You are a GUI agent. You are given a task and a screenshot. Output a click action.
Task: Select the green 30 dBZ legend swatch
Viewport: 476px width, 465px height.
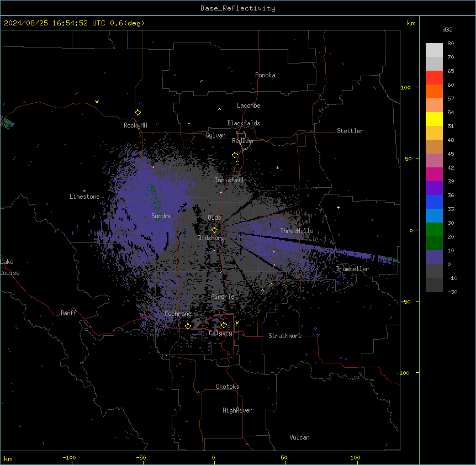[434, 230]
